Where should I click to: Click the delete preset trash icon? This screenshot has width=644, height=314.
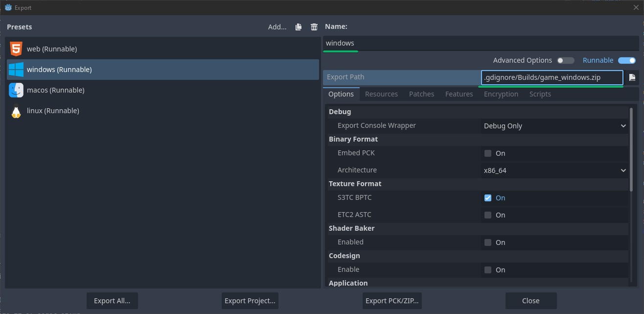[x=314, y=27]
